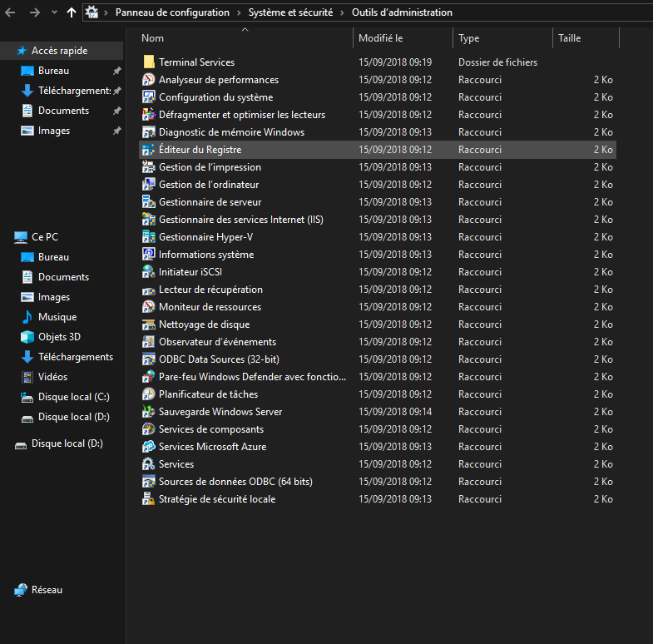Click the Initiateur iSCSI icon
This screenshot has width=653, height=644.
pyautogui.click(x=149, y=272)
